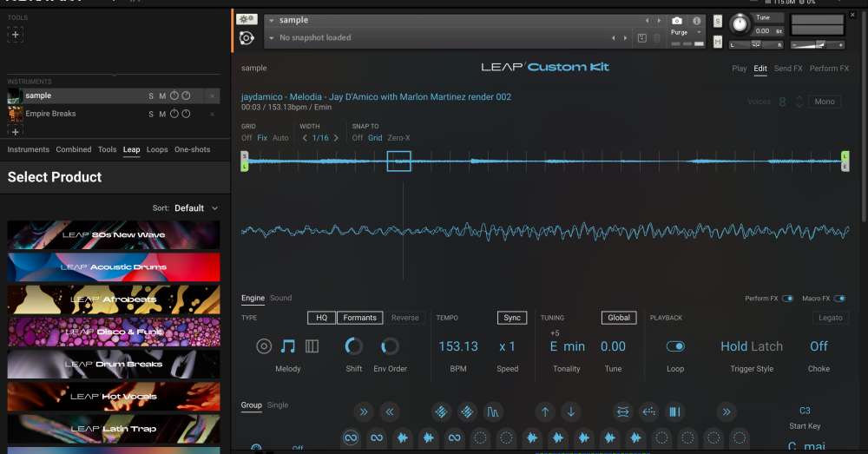Click the Mono voices button
Image resolution: width=868 pixels, height=454 pixels.
(x=825, y=102)
